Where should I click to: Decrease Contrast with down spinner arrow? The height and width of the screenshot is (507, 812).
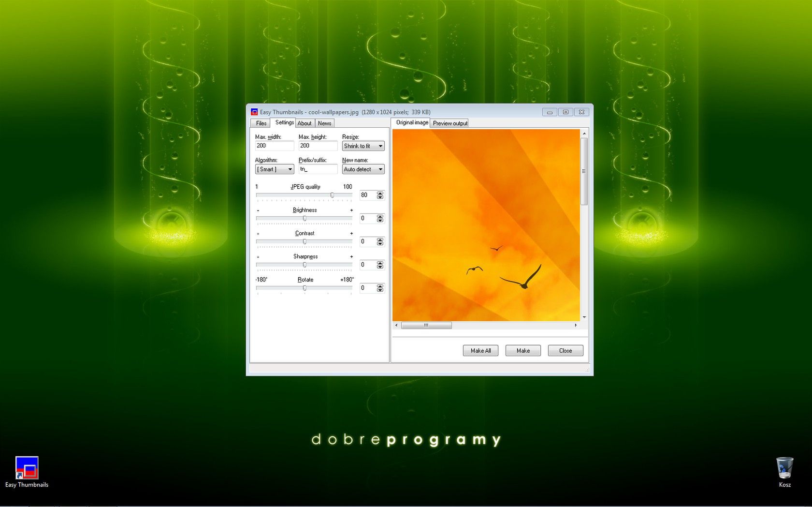(380, 244)
